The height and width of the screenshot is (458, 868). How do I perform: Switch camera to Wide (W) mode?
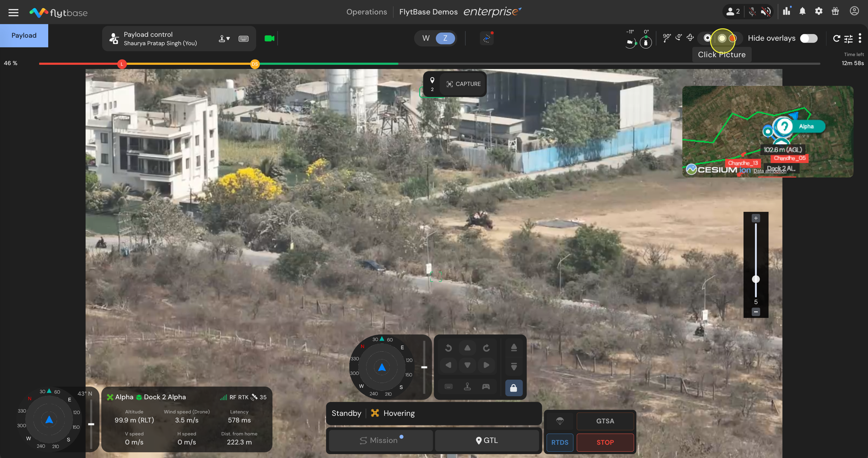pyautogui.click(x=426, y=38)
